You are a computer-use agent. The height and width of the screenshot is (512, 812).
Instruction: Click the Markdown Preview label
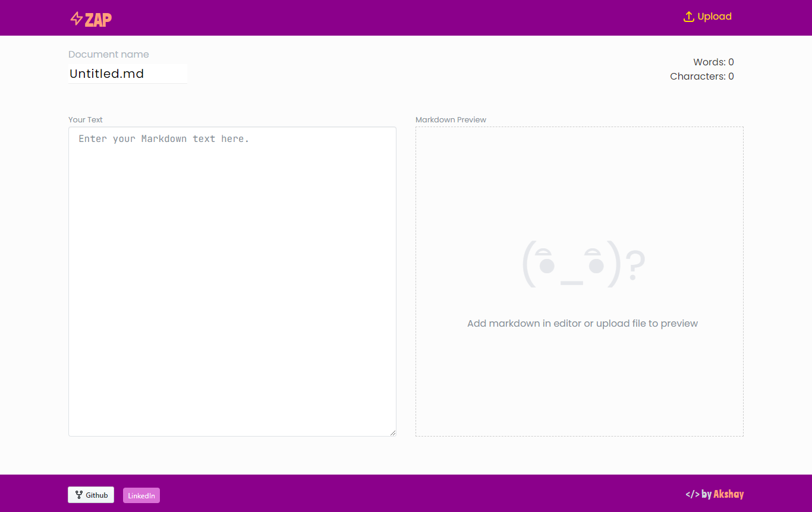451,119
